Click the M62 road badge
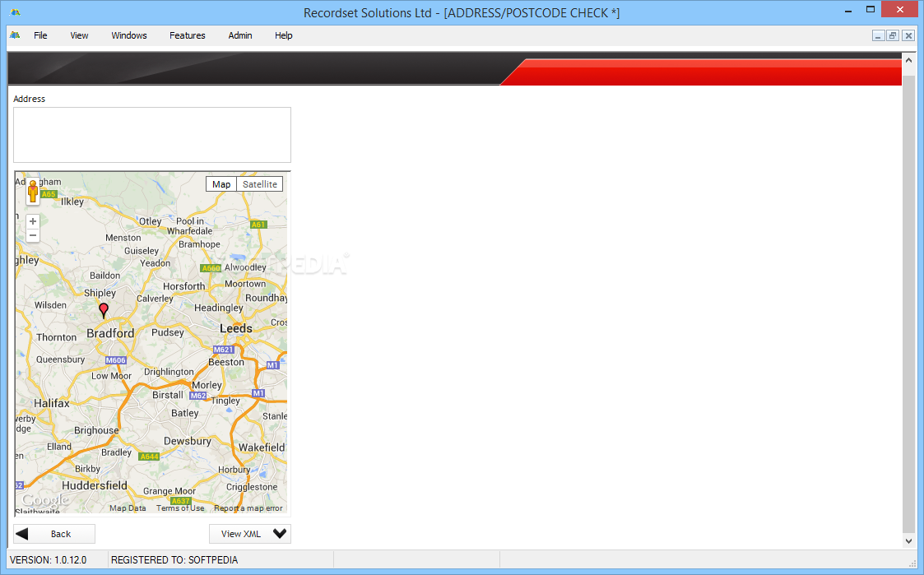Image resolution: width=924 pixels, height=575 pixels. pyautogui.click(x=198, y=396)
